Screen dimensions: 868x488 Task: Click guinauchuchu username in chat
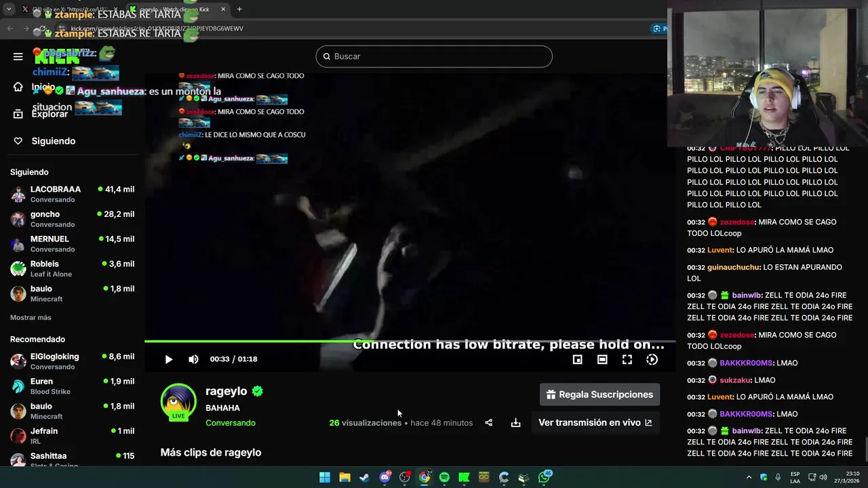click(x=733, y=267)
